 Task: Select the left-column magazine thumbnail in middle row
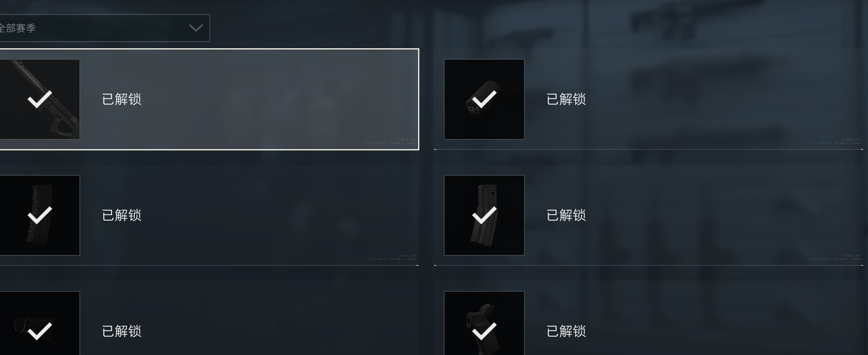point(40,215)
